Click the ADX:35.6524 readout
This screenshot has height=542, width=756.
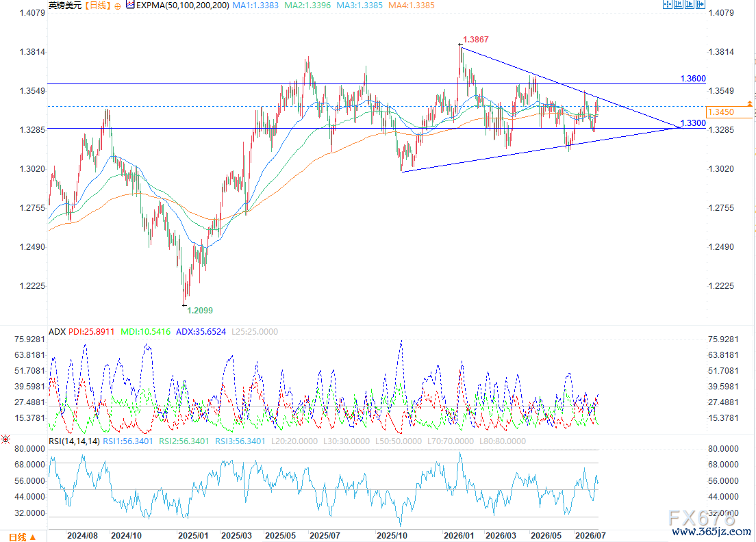pyautogui.click(x=201, y=331)
